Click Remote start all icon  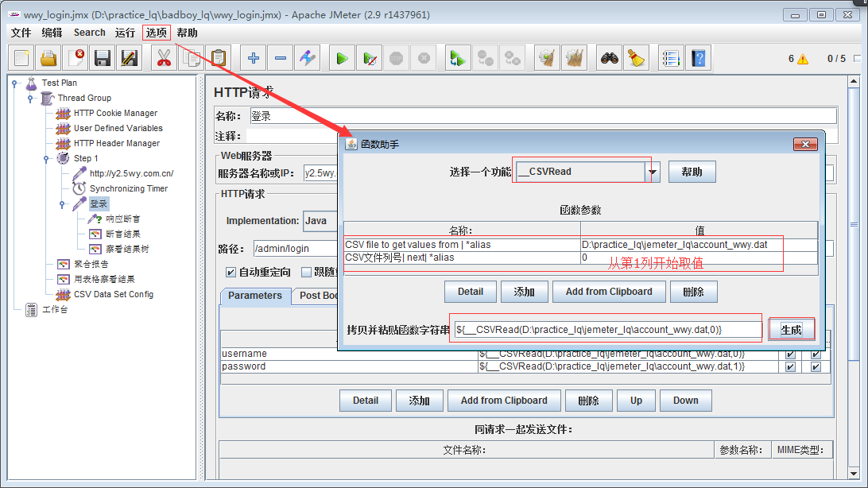click(x=458, y=58)
